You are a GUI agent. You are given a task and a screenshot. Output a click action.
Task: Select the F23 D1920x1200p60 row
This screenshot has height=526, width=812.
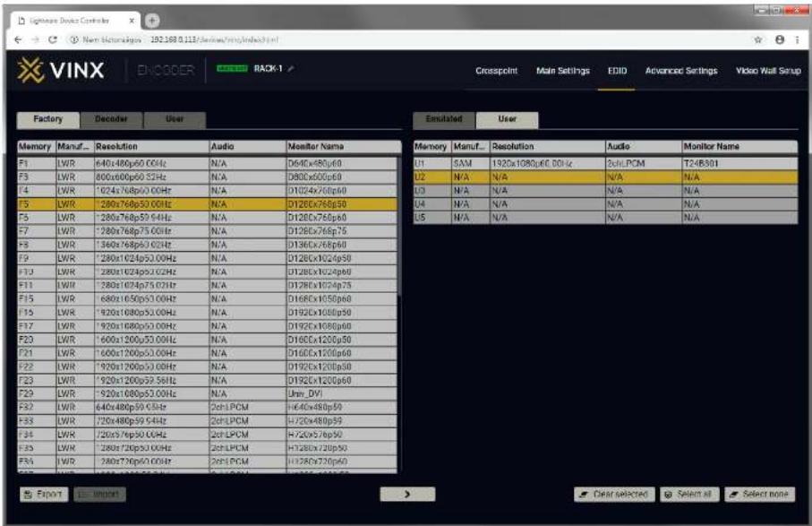(207, 380)
